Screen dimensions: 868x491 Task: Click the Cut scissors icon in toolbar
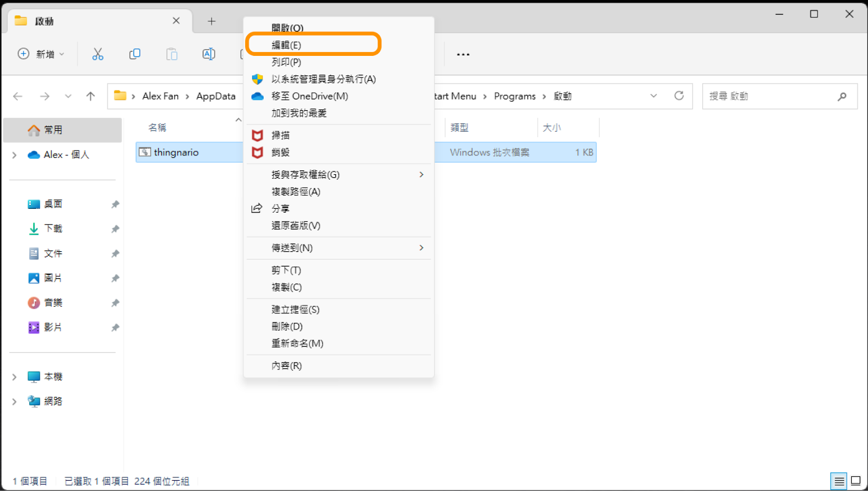(x=98, y=54)
